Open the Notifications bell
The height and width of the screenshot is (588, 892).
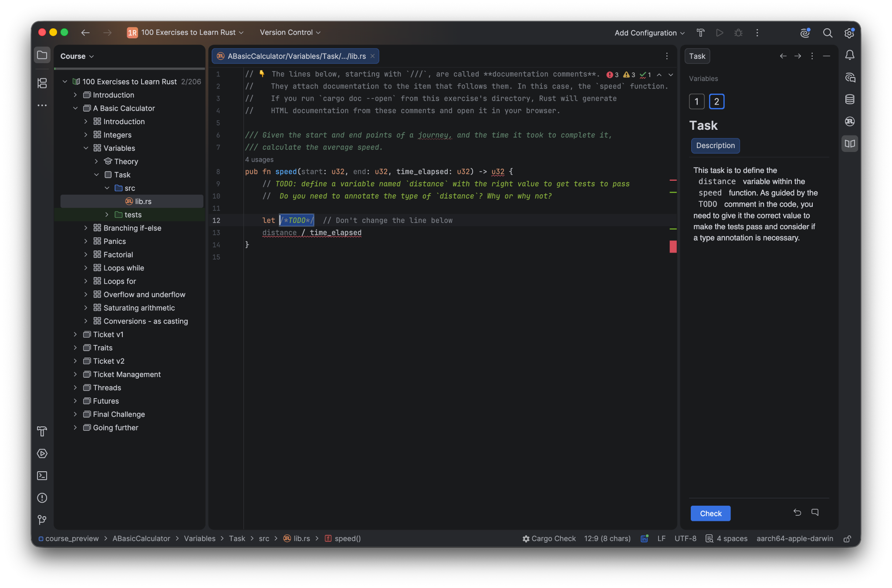[850, 55]
